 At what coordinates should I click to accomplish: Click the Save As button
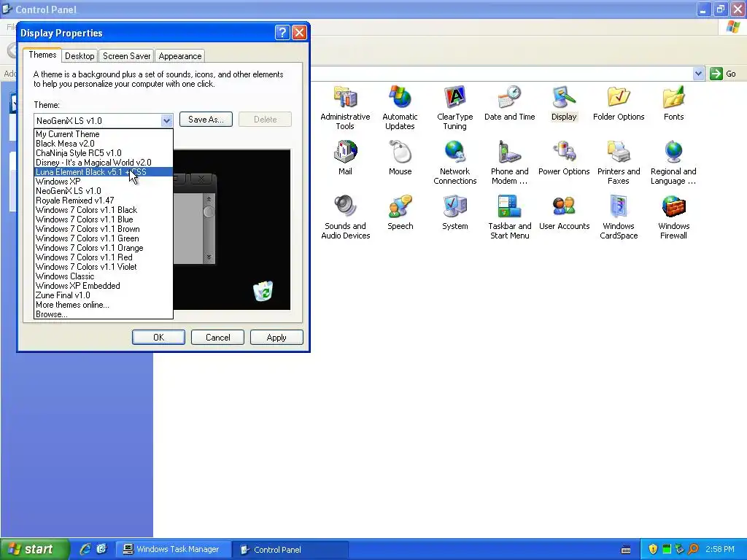[x=206, y=120]
